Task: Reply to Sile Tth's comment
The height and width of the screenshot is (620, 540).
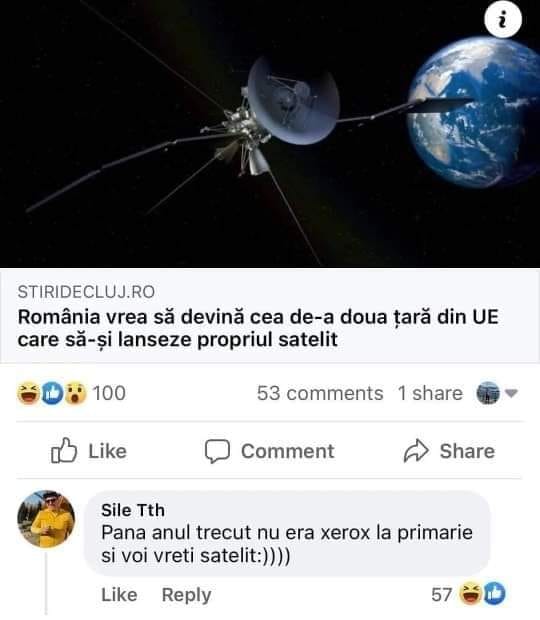Action: [x=187, y=595]
